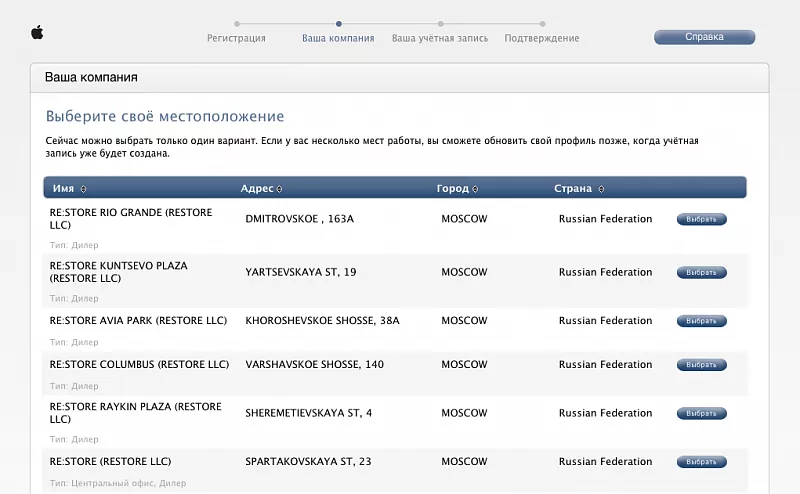This screenshot has width=800, height=494.
Task: Click the Город column header
Action: 453,189
